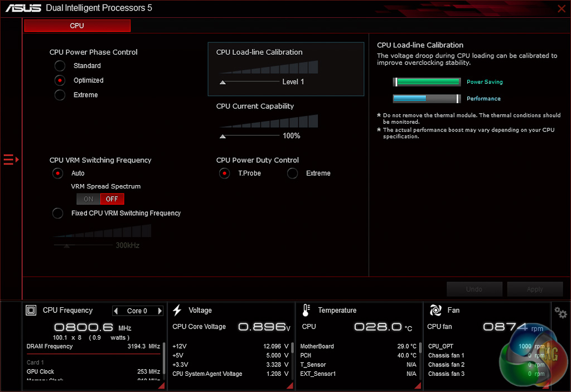Expand CPU Frequency panel corner triangle
The width and height of the screenshot is (571, 392).
161,385
